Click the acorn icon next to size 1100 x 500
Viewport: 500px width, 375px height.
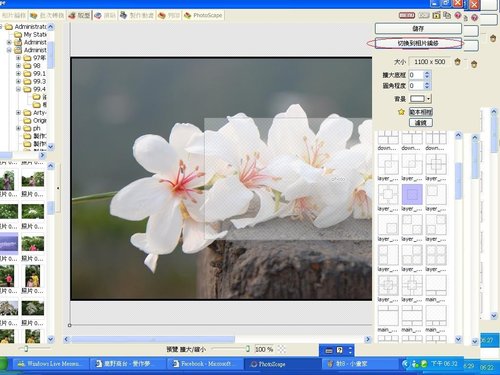pyautogui.click(x=458, y=62)
